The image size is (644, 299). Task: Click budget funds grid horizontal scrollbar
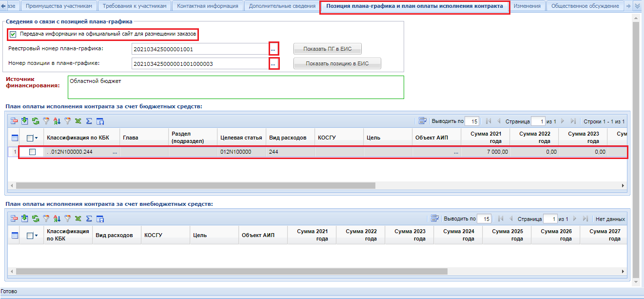(195, 186)
